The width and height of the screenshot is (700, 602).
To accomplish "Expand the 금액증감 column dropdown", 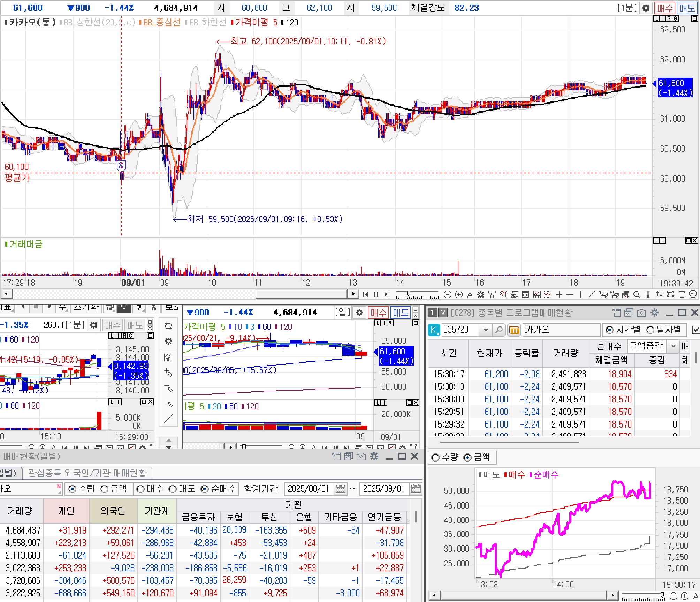I will pos(674,346).
